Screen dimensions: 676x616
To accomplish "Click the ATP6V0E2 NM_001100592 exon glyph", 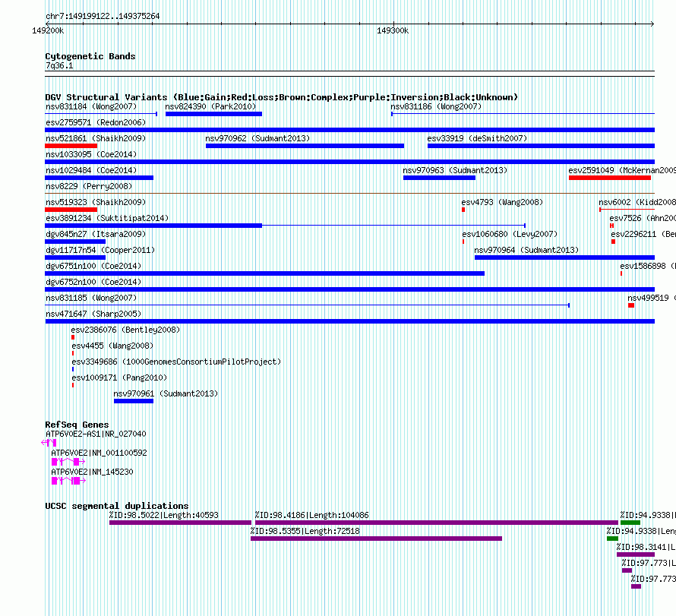I will click(68, 462).
